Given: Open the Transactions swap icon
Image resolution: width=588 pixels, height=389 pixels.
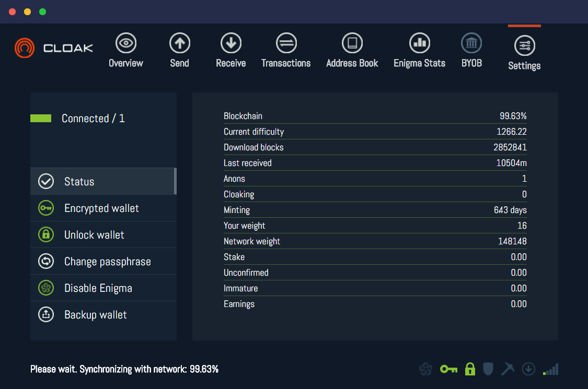Looking at the screenshot, I should coord(286,43).
